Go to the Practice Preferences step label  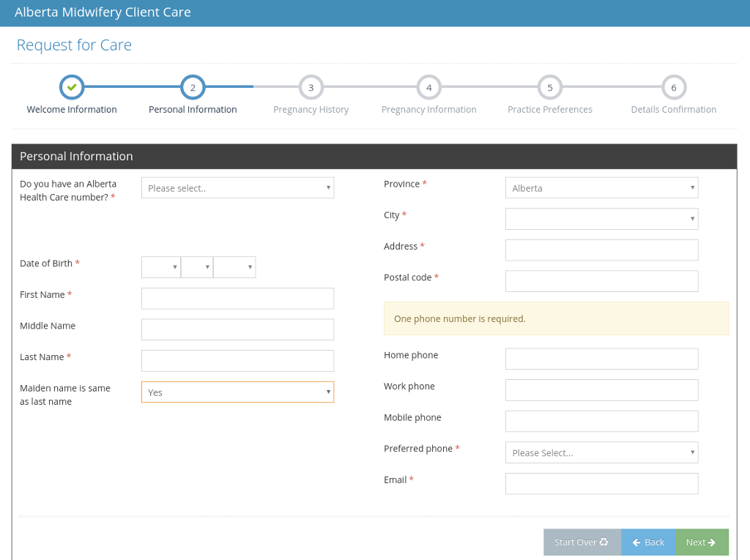[x=550, y=110]
